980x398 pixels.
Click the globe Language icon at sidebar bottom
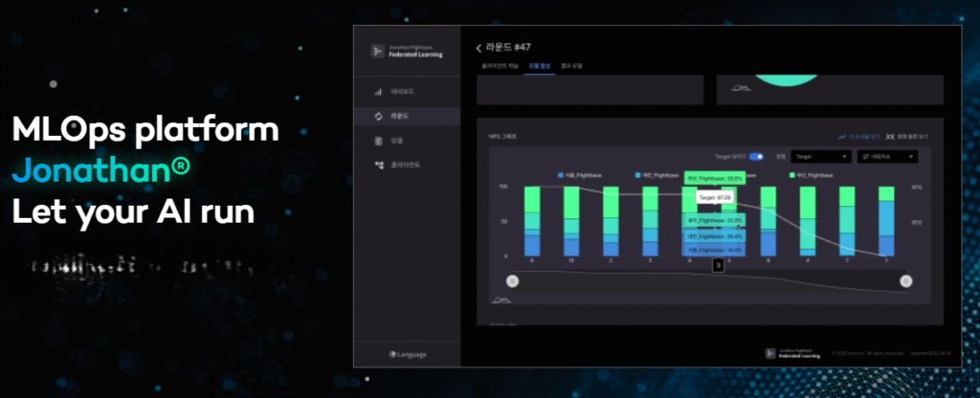pyautogui.click(x=393, y=354)
